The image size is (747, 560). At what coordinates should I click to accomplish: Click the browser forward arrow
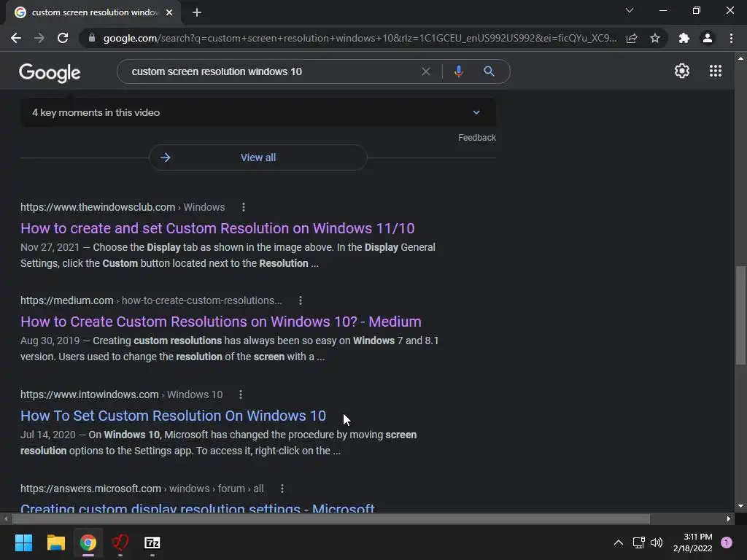(x=39, y=38)
